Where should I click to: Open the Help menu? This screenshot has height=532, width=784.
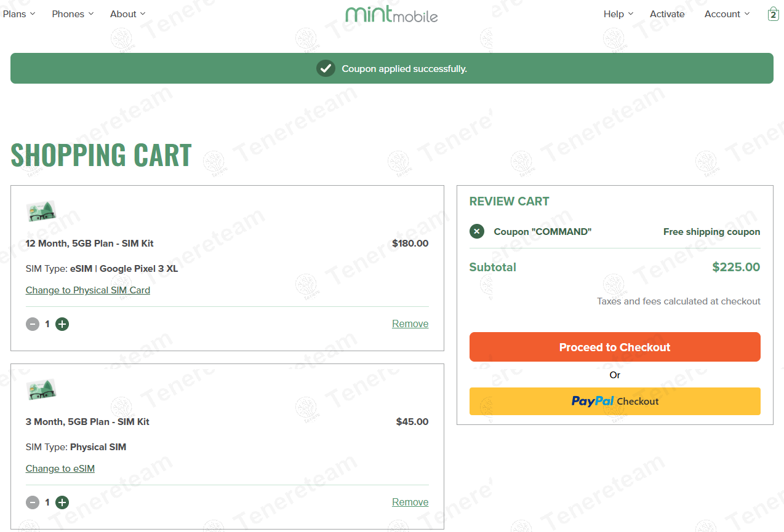point(618,14)
